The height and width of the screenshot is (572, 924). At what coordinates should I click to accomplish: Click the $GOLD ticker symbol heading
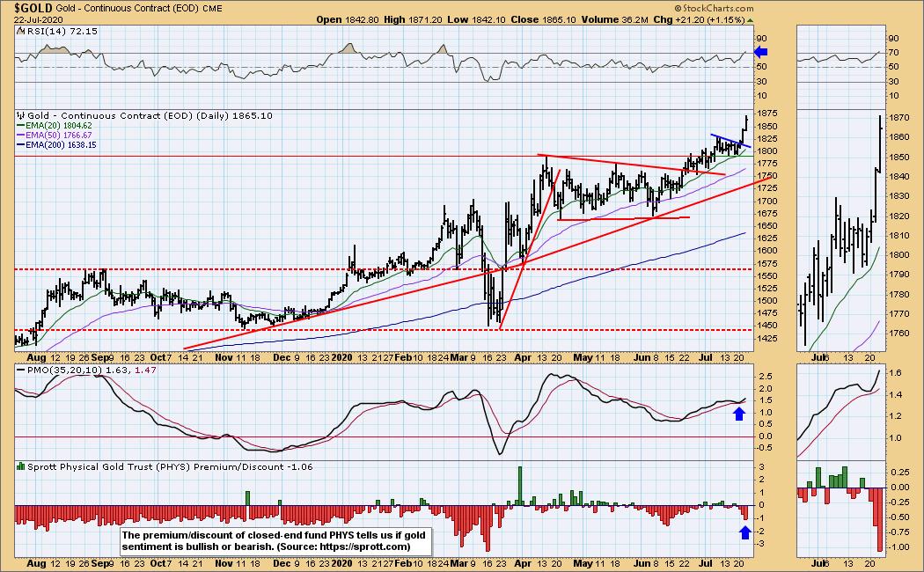click(x=33, y=8)
